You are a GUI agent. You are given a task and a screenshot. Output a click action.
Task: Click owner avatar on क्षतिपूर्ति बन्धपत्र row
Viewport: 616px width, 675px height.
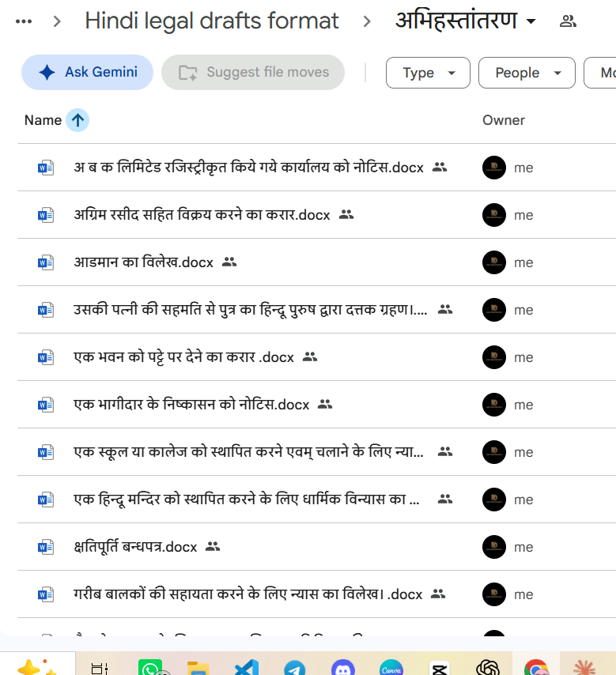click(x=493, y=547)
